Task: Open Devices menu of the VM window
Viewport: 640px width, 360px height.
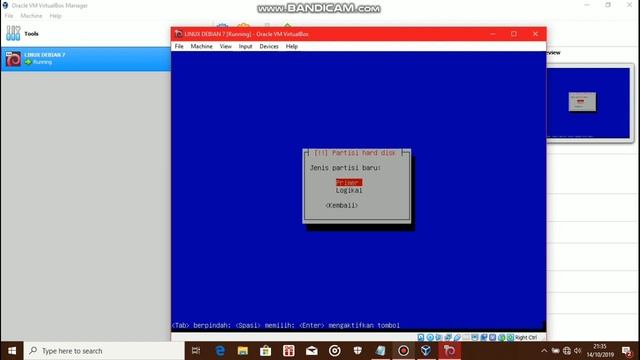Action: coord(269,47)
